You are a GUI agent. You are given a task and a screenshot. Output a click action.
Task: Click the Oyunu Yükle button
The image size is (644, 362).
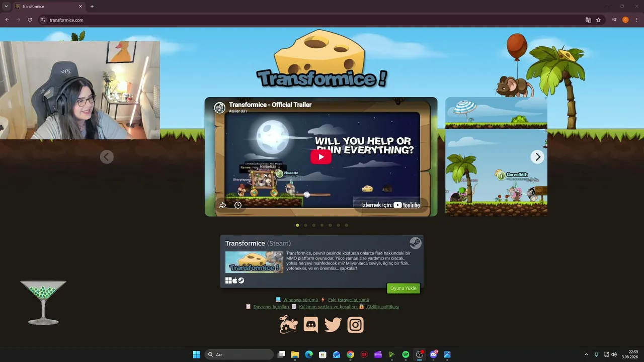click(x=404, y=288)
